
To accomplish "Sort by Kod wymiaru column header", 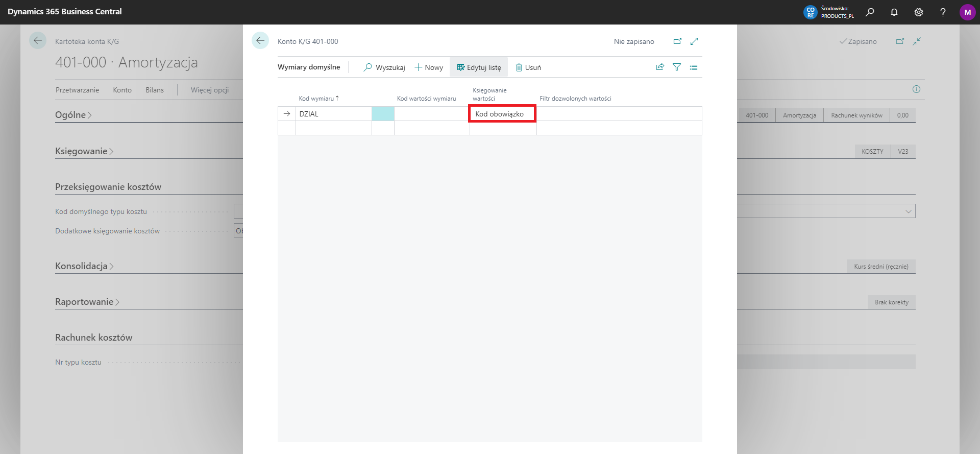I will coord(316,99).
